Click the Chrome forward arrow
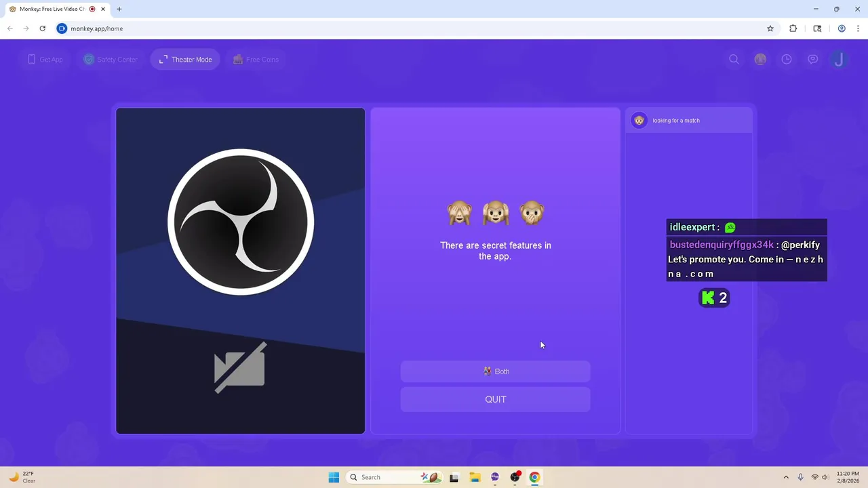The width and height of the screenshot is (868, 488). (26, 28)
